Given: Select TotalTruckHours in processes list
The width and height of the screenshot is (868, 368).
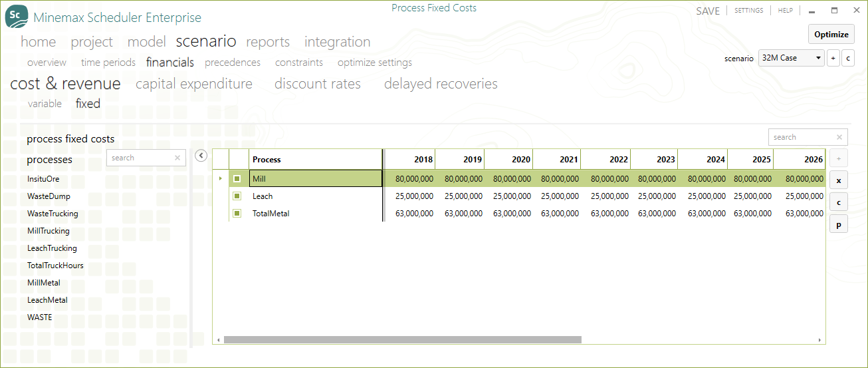Looking at the screenshot, I should coord(55,266).
